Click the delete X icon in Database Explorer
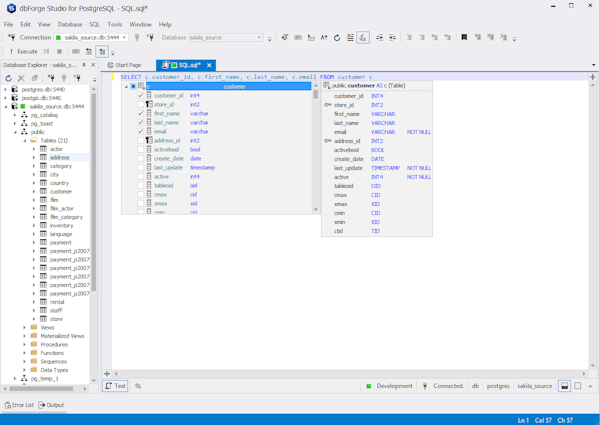Screen dimensions: 600x425 click(22, 78)
